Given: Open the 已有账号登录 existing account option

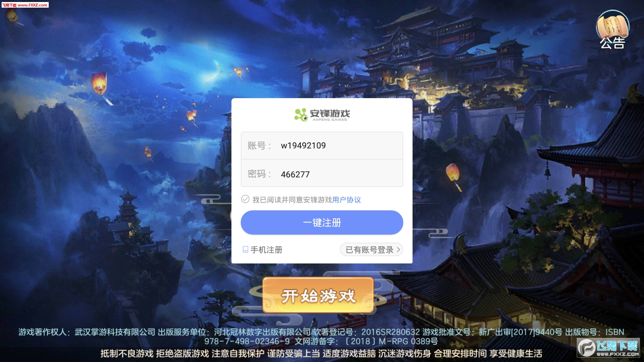Looking at the screenshot, I should [371, 250].
